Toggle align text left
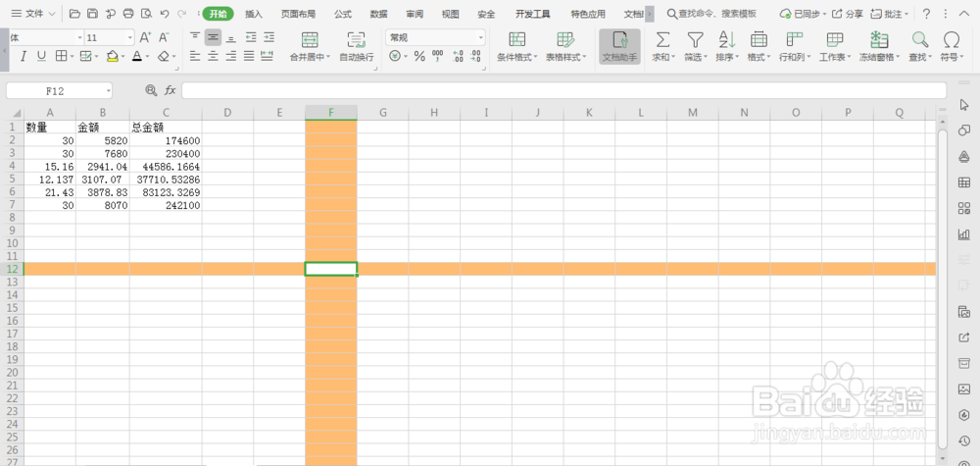This screenshot has height=466, width=980. click(x=195, y=56)
